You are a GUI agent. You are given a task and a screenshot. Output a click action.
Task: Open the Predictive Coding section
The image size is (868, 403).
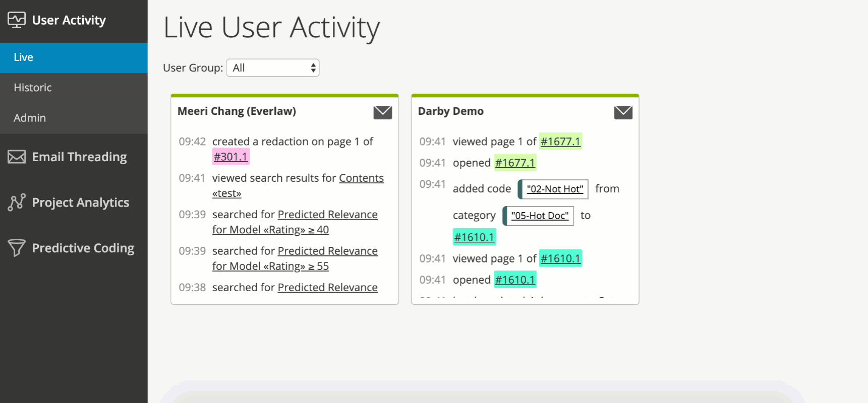(74, 248)
